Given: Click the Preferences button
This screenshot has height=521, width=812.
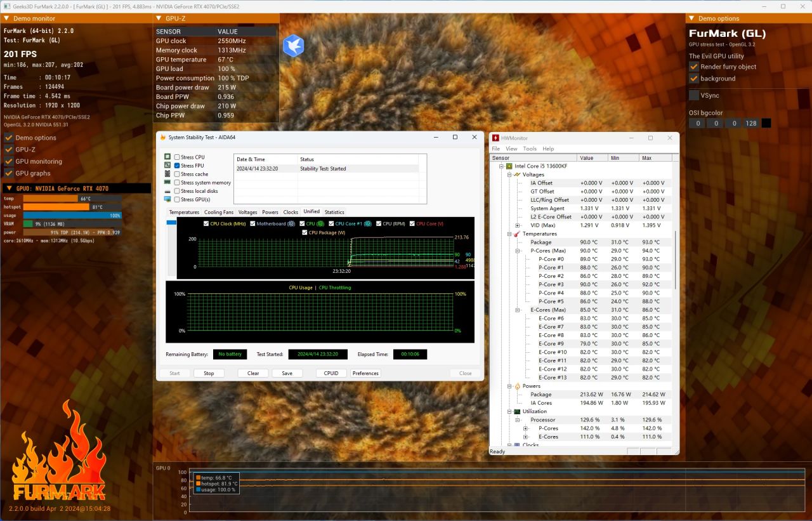Looking at the screenshot, I should click(365, 373).
